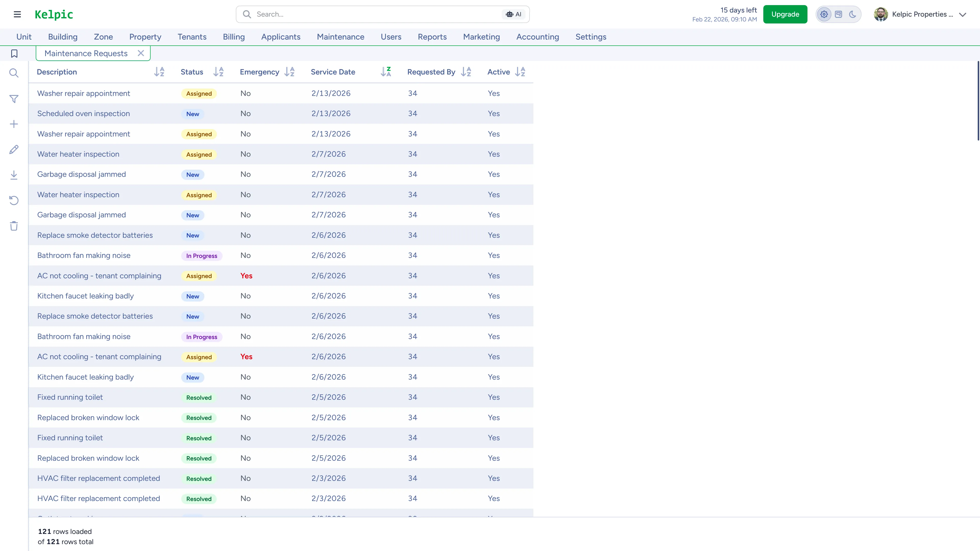
Task: Click the Upgrade button
Action: [x=785, y=14]
